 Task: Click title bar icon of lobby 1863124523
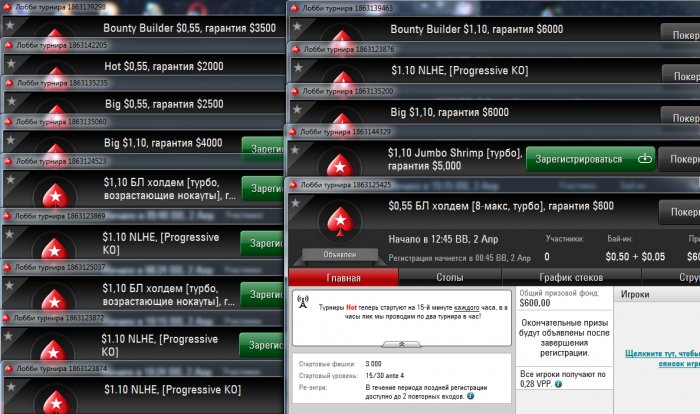pyautogui.click(x=8, y=161)
